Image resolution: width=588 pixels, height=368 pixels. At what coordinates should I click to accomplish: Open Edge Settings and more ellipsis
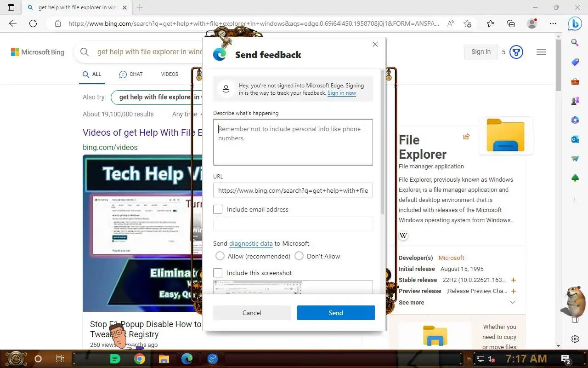(x=553, y=23)
